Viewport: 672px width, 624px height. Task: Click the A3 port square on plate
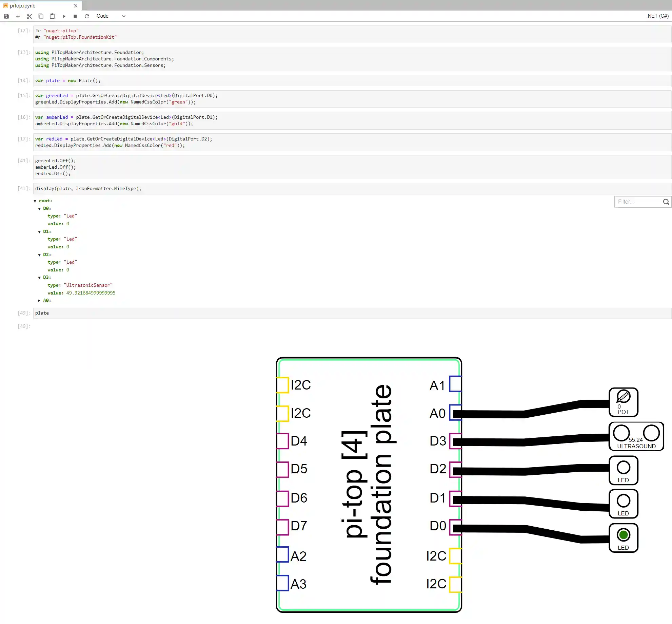pyautogui.click(x=283, y=583)
